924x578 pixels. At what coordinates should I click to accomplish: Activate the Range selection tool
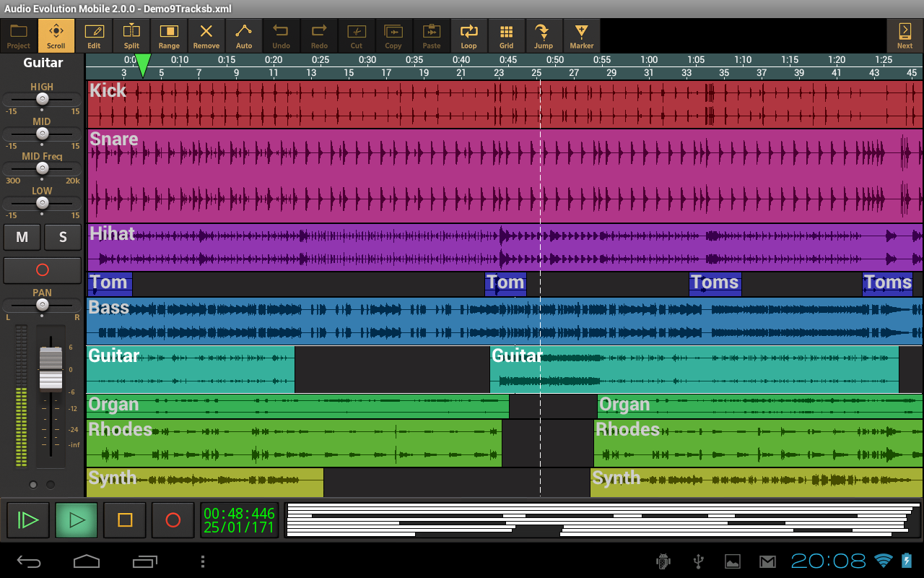point(169,35)
